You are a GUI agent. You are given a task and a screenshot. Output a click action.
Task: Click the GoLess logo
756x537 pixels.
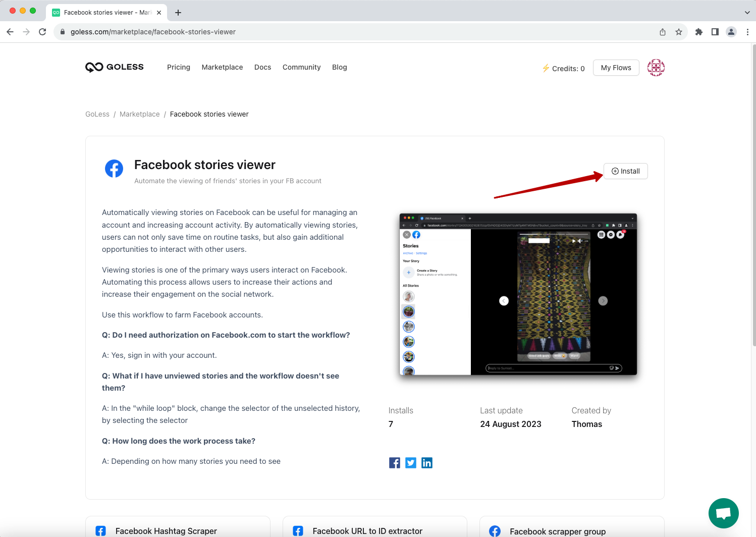pyautogui.click(x=115, y=67)
